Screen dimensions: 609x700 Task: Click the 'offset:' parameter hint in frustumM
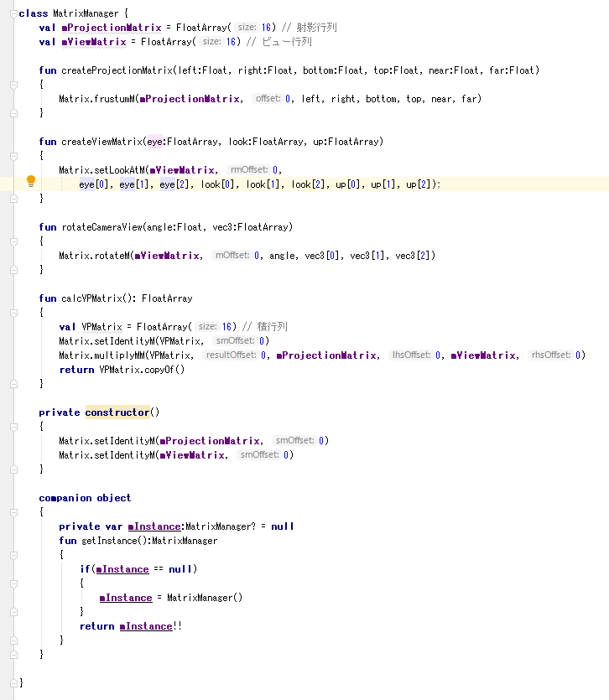(268, 99)
